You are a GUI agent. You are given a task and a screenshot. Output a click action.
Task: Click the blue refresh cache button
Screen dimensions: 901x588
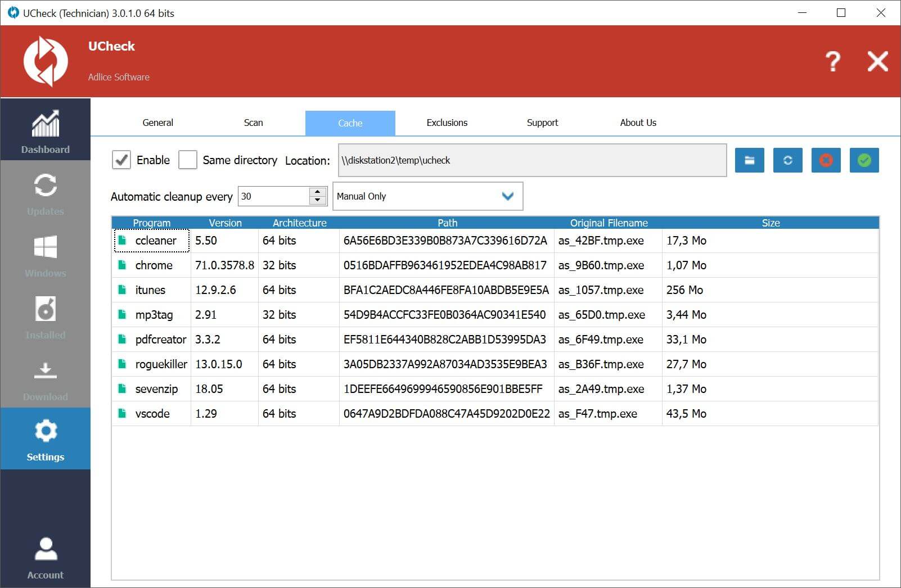(787, 160)
